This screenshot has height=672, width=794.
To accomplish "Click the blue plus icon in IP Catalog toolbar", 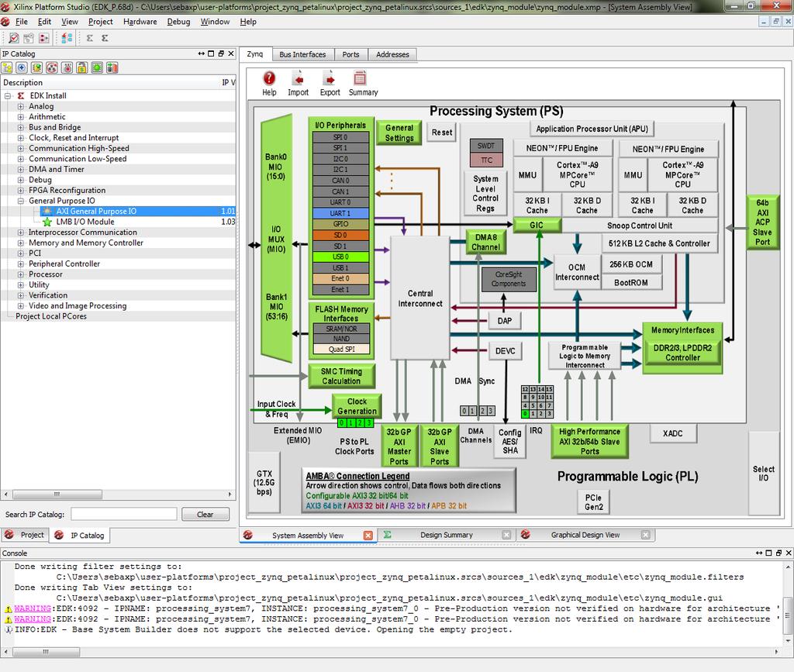I will 22,67.
